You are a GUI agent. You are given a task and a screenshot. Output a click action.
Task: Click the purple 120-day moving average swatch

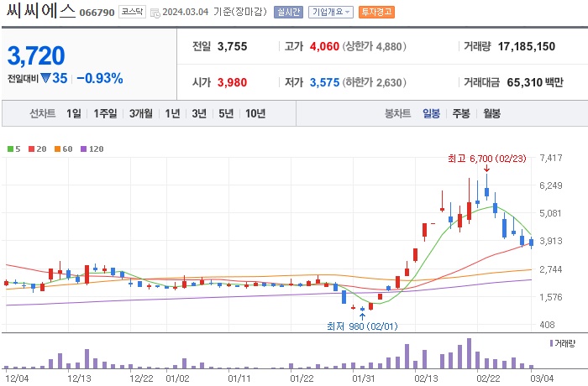(84, 149)
